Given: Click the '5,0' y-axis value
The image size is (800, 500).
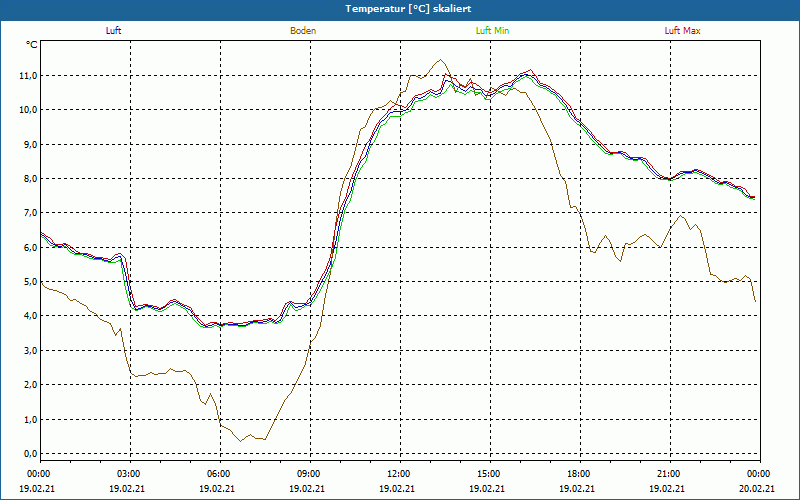Looking at the screenshot, I should 30,282.
